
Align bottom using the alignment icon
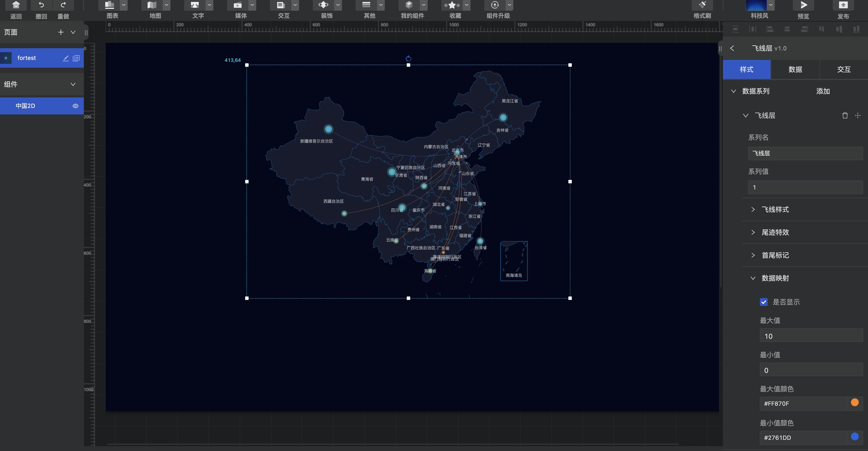[x=856, y=29]
